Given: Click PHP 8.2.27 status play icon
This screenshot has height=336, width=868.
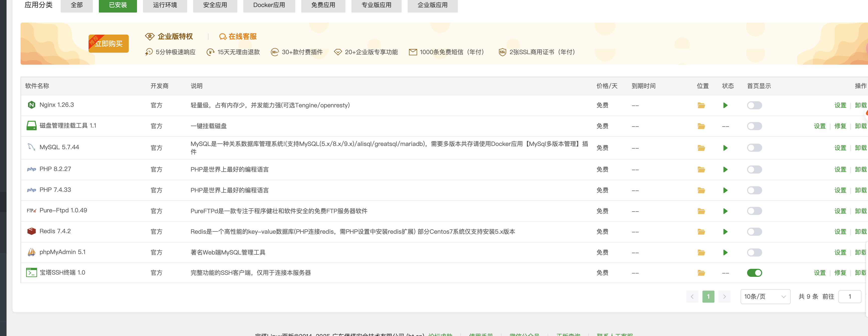Looking at the screenshot, I should point(726,169).
